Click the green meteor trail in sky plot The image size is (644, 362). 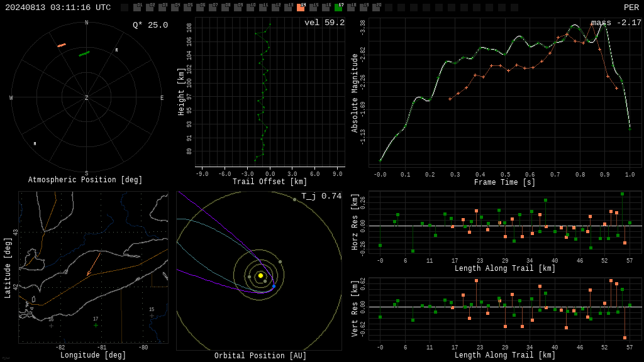(84, 53)
